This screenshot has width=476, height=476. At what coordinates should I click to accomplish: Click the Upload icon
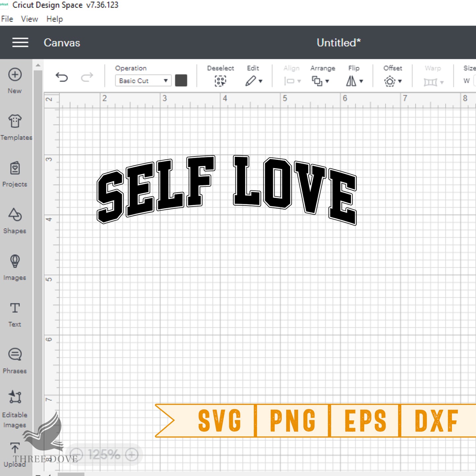15,448
